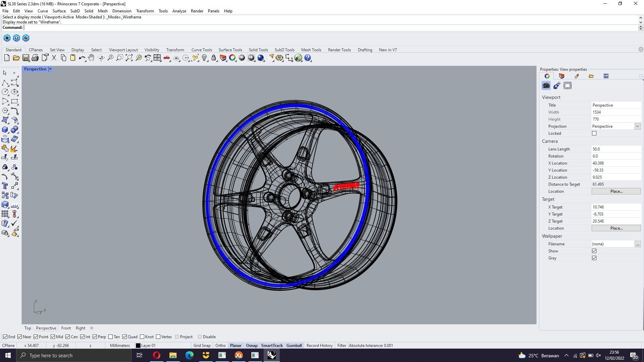The width and height of the screenshot is (644, 362).
Task: Toggle the Cen osnap checkbox
Action: click(67, 337)
